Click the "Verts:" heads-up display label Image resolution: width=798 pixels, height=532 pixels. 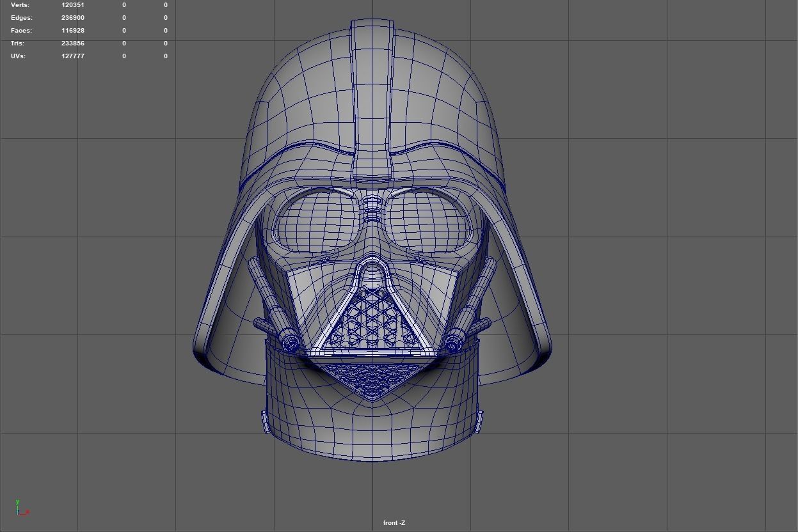[20, 5]
